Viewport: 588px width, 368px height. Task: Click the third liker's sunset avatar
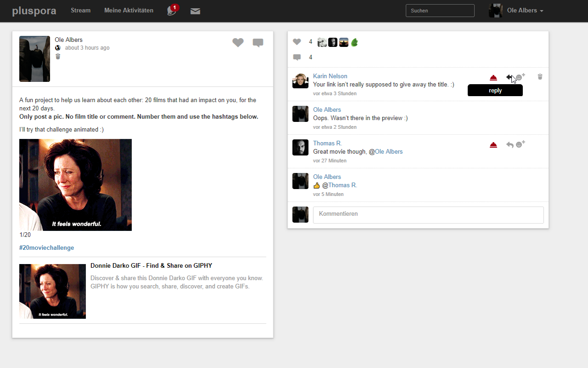(344, 42)
